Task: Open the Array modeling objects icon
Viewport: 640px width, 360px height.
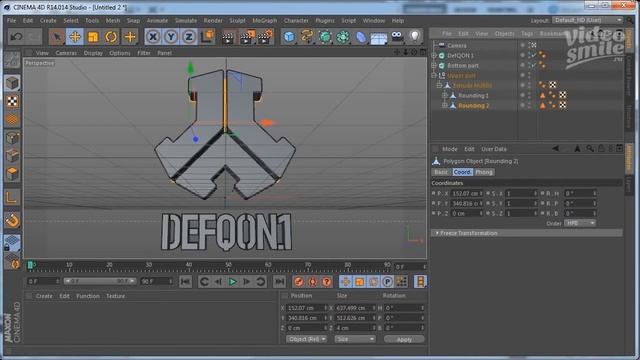Action: pos(343,37)
